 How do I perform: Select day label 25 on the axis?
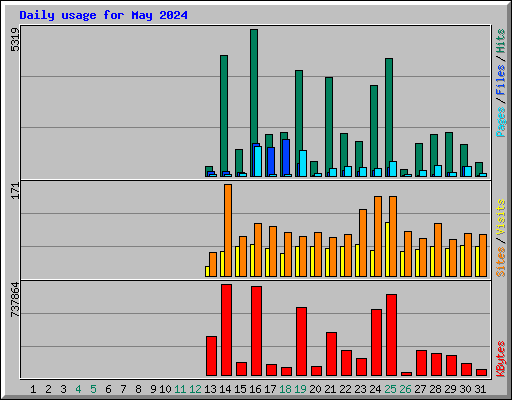click(390, 389)
